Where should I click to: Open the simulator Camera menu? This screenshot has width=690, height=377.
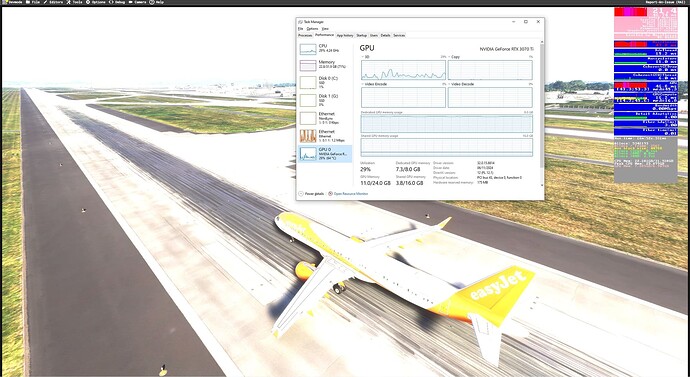coord(138,2)
